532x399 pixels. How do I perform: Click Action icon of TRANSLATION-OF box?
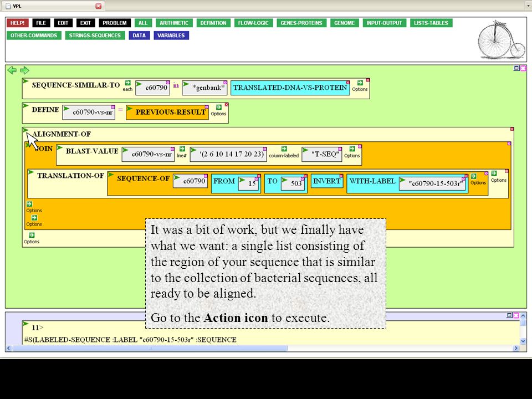(x=31, y=172)
